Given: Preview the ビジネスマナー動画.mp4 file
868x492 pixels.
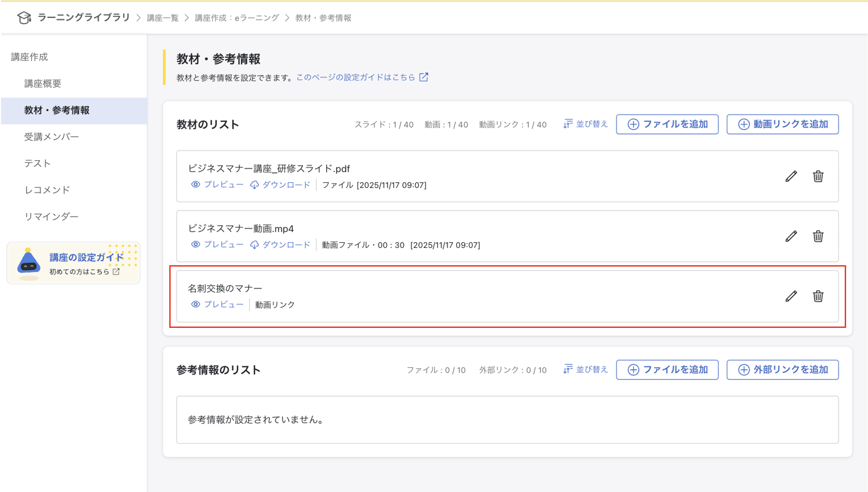Looking at the screenshot, I should pos(218,244).
